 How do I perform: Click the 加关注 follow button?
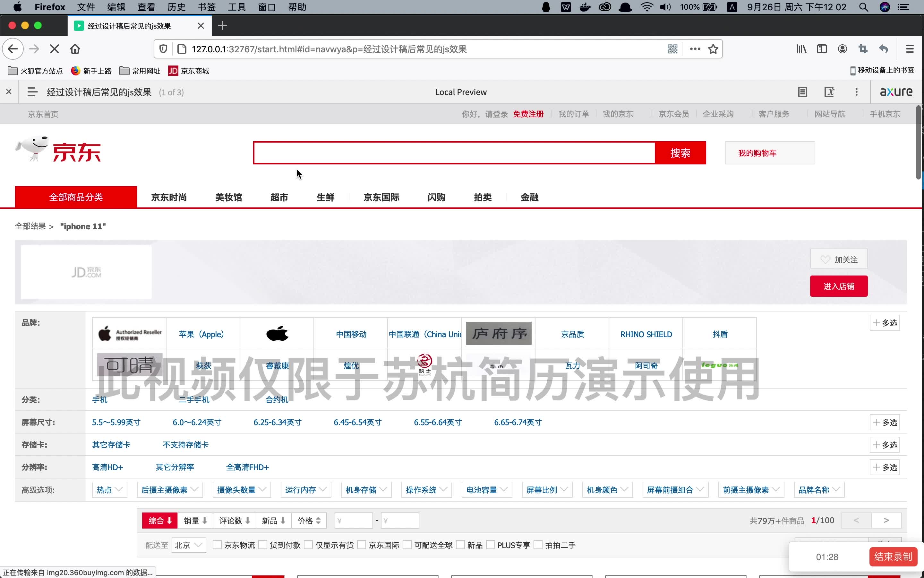pos(838,259)
